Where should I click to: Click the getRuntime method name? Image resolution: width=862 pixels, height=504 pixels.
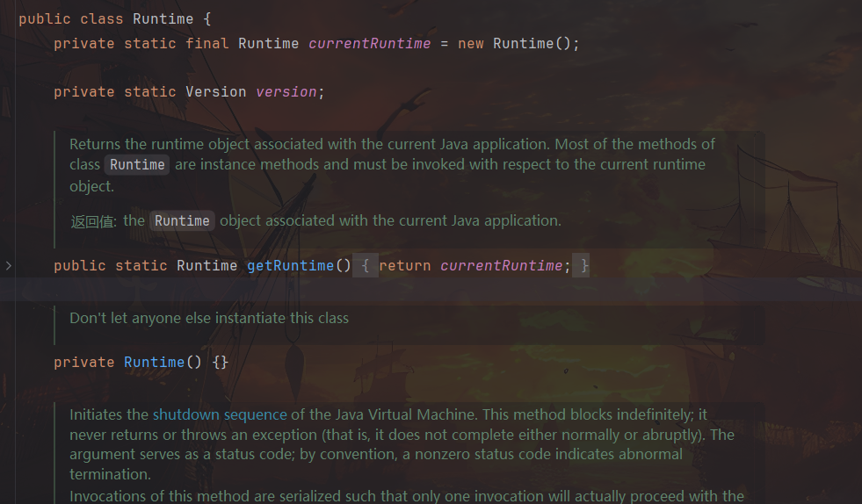point(290,265)
